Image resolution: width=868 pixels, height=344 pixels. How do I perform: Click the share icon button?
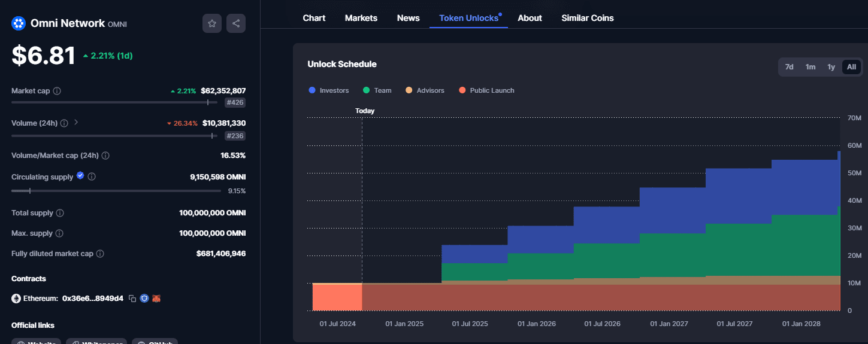click(x=236, y=23)
